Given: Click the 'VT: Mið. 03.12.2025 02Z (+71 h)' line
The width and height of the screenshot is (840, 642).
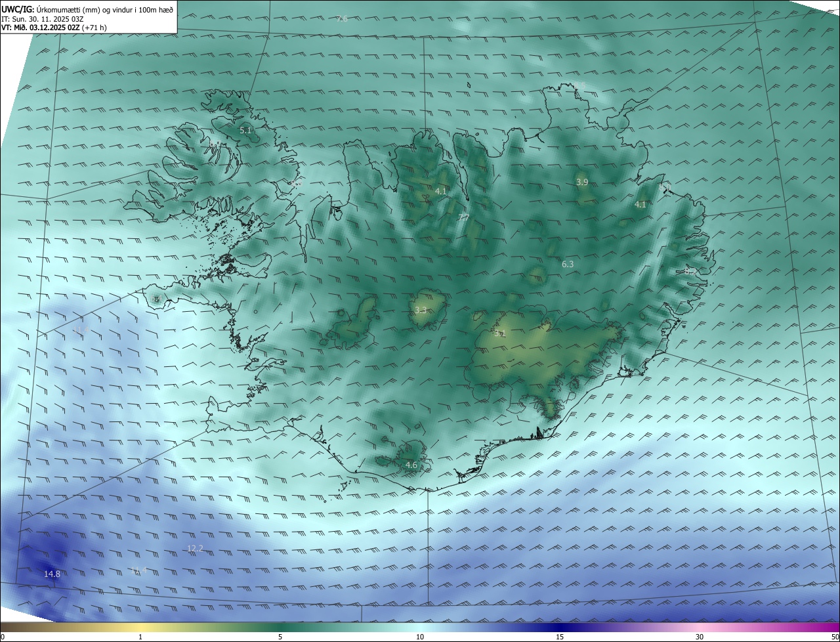Looking at the screenshot, I should click(54, 28).
